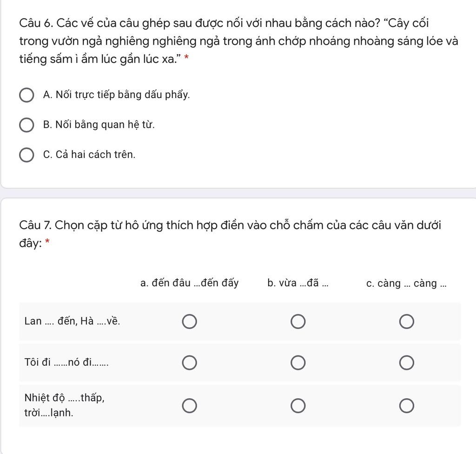This screenshot has width=476, height=454.
Task: Choose column c for 'Nhiệt độ .....thấp' row
Action: point(406,406)
